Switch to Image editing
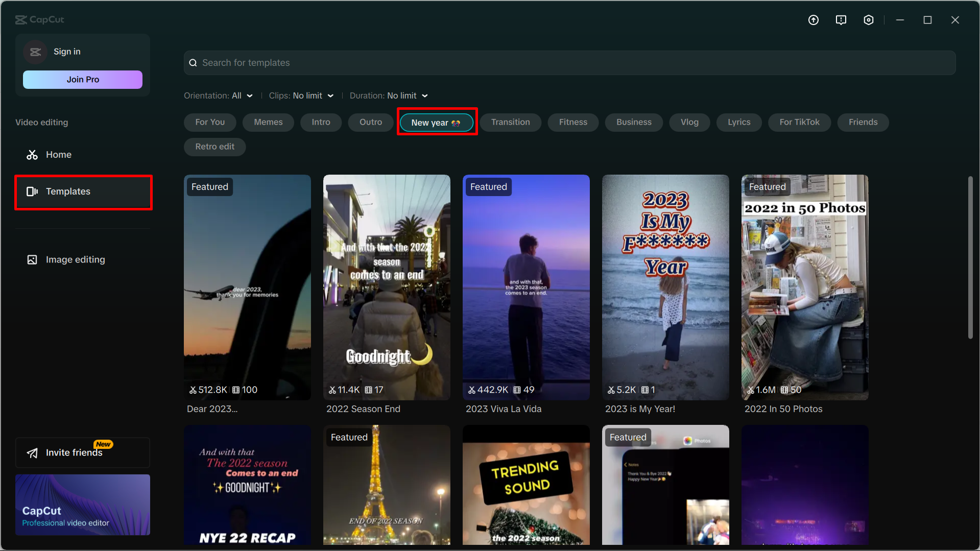The width and height of the screenshot is (980, 551). (x=75, y=259)
